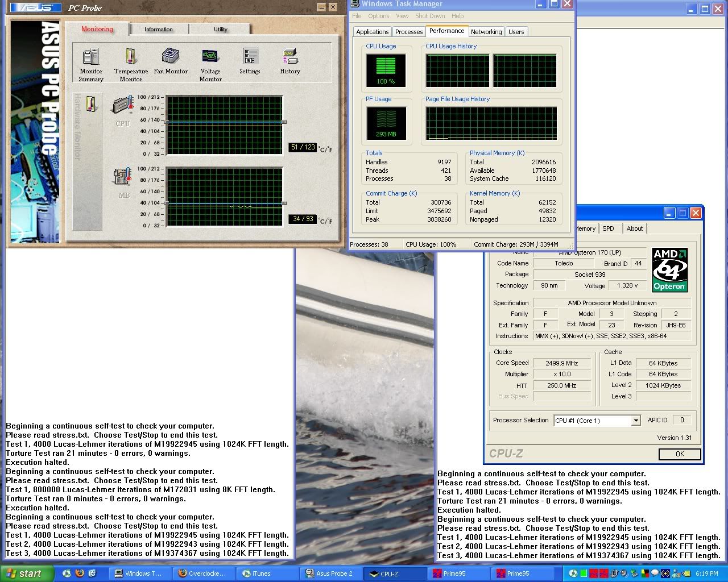This screenshot has height=582, width=728.
Task: Click the Start button
Action: pyautogui.click(x=27, y=573)
